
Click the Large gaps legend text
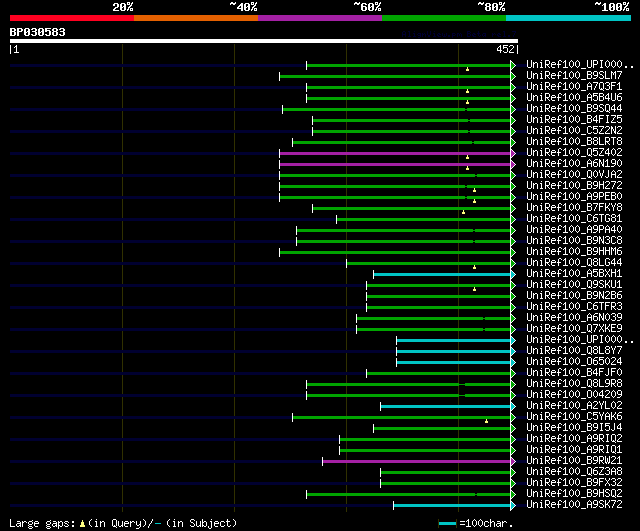(x=42, y=523)
